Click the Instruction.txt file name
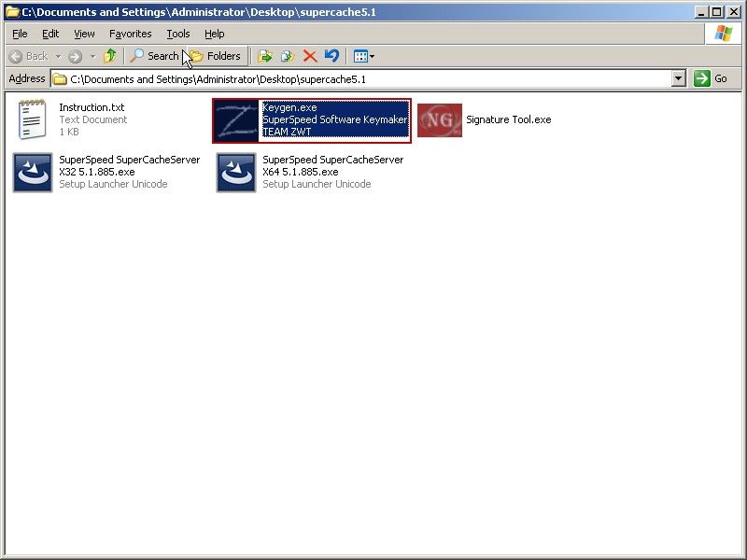The height and width of the screenshot is (560, 747). (92, 107)
